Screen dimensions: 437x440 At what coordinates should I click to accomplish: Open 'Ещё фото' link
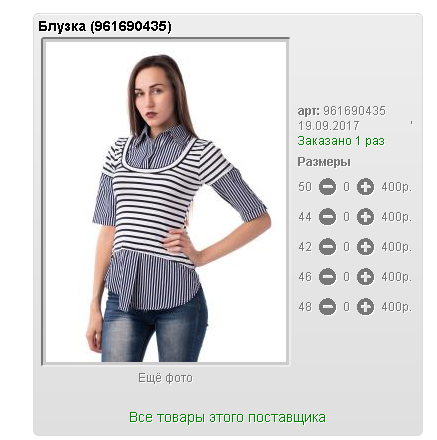165,378
